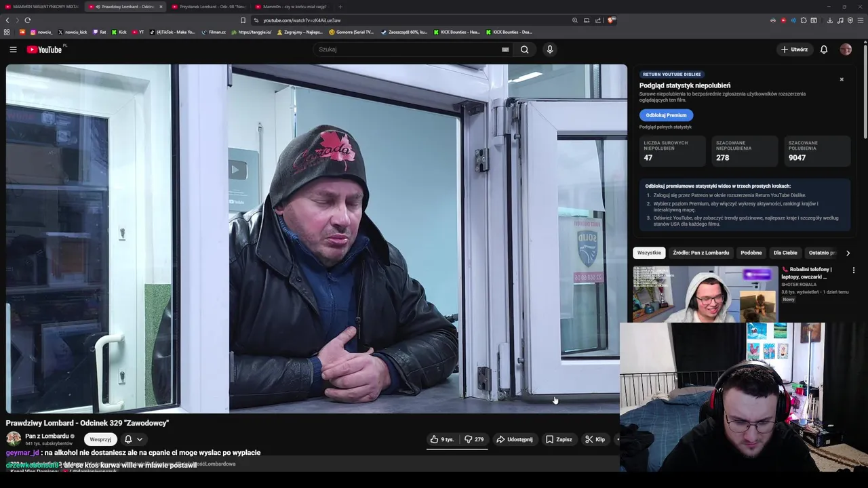Go to the YouTube home logo
This screenshot has width=868, height=488.
point(45,49)
